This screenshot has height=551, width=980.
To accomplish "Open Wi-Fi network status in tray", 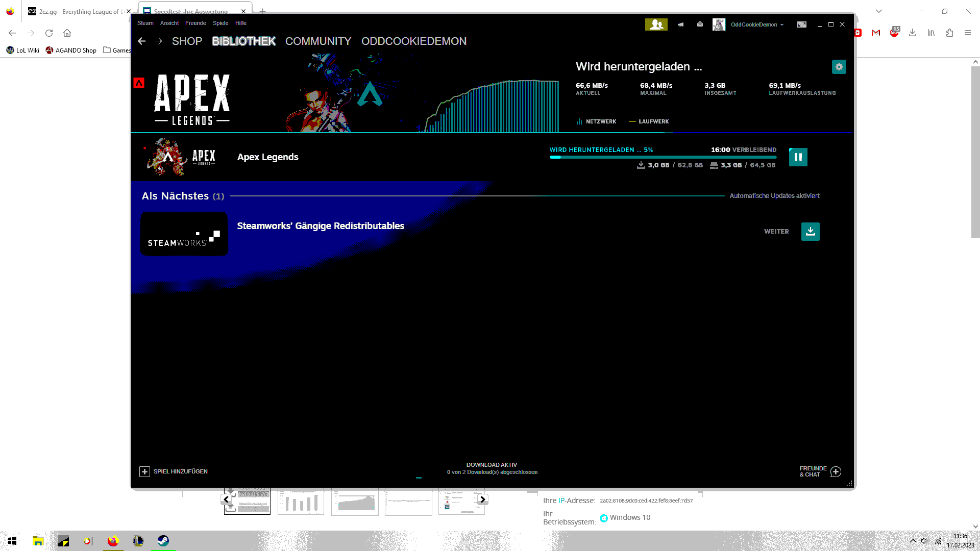I will [938, 541].
